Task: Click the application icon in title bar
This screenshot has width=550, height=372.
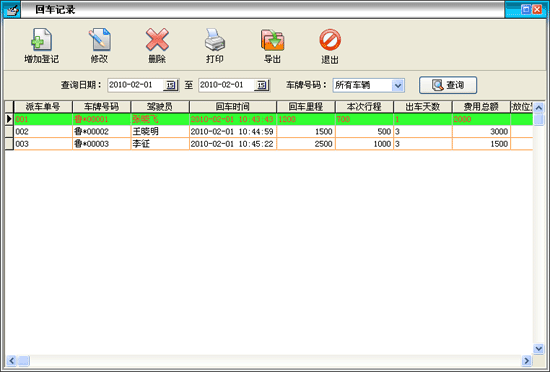Action: coord(11,10)
